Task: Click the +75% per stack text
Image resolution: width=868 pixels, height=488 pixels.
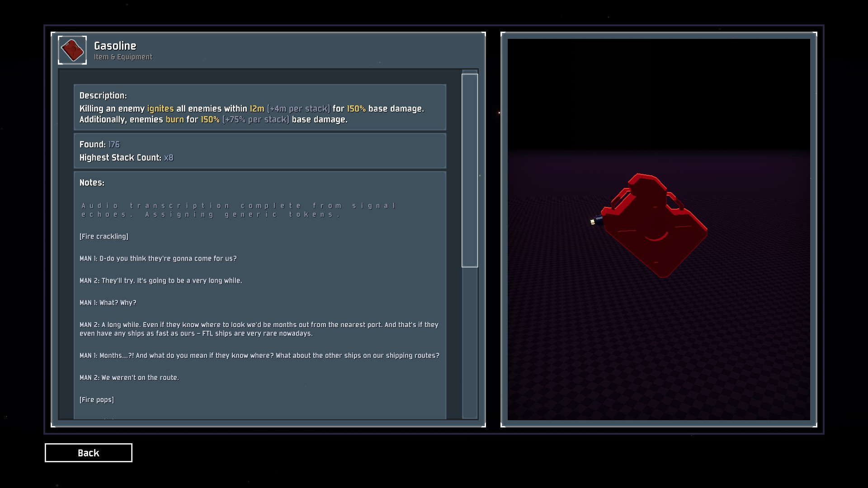Action: pos(255,120)
